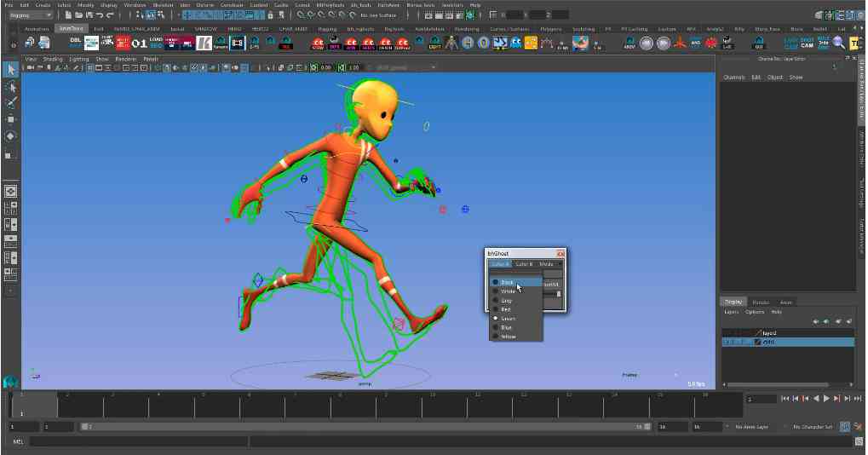Open the Color B menu in bhGhost
Image resolution: width=868 pixels, height=455 pixels.
[x=524, y=265]
